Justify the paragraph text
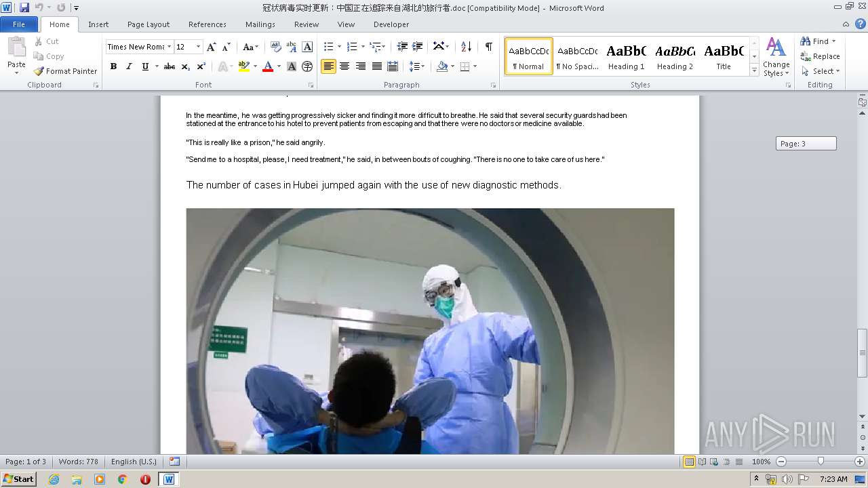The height and width of the screenshot is (488, 868). [x=376, y=66]
